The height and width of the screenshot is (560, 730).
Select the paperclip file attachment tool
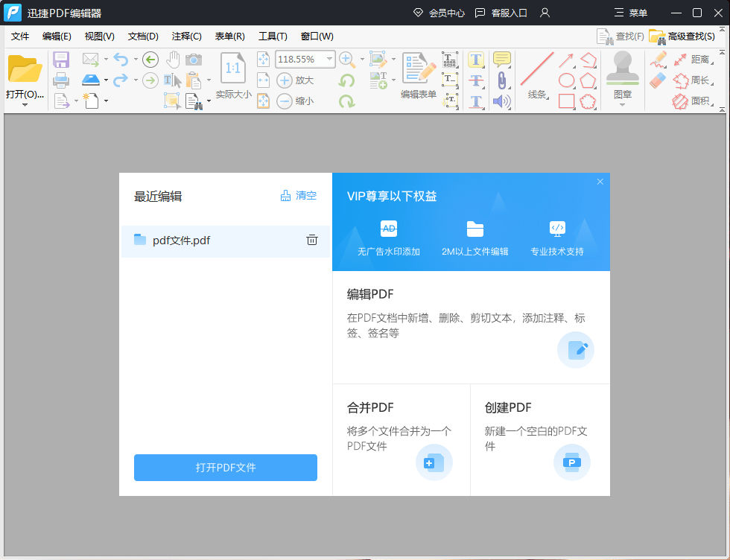click(x=502, y=80)
